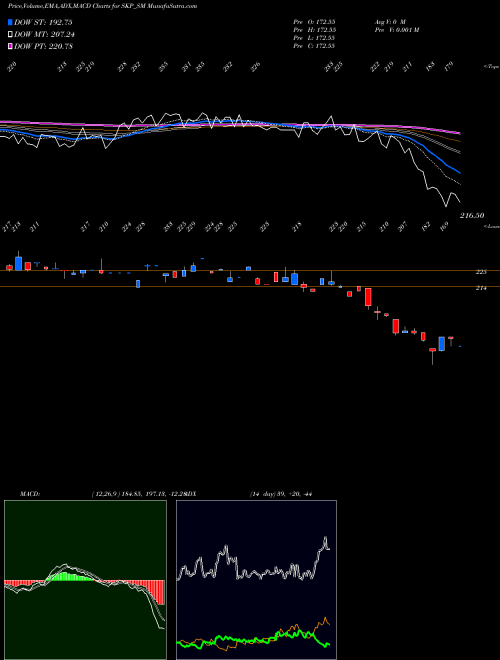Click the last blue candle near chart end

tap(441, 343)
